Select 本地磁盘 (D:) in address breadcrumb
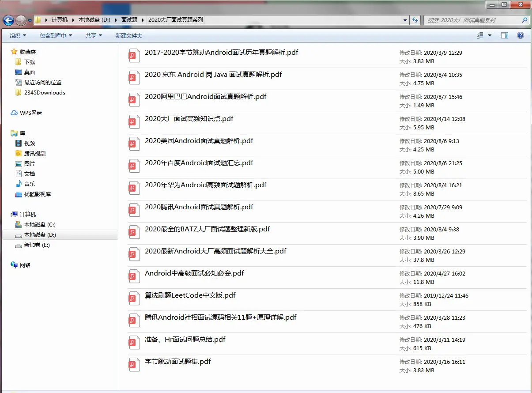 pos(94,20)
